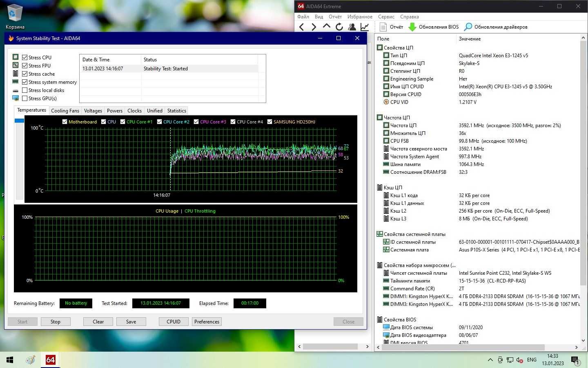Viewport: 588px width, 368px height.
Task: Toggle CPU Core #1 graph checkbox
Action: [122, 122]
